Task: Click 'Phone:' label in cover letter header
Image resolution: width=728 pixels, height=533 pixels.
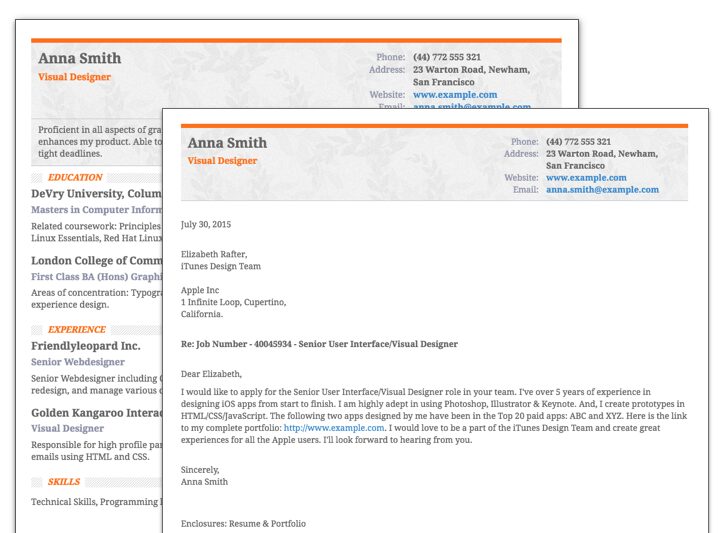Action: (525, 142)
